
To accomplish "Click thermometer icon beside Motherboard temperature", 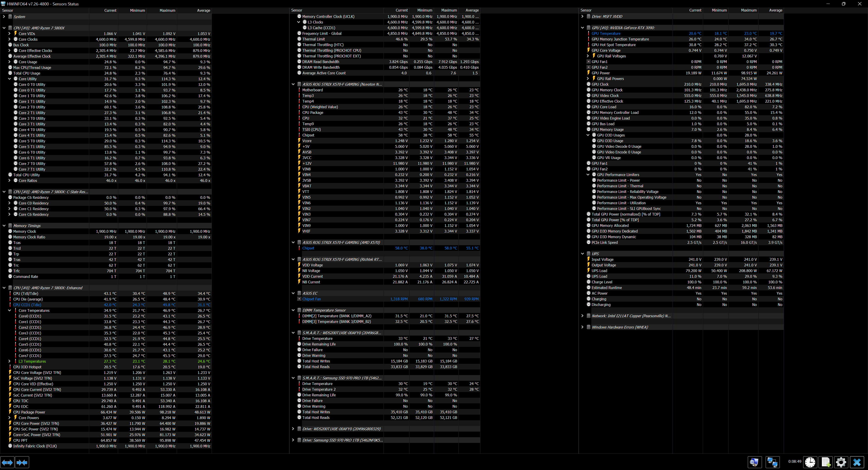I will click(299, 90).
